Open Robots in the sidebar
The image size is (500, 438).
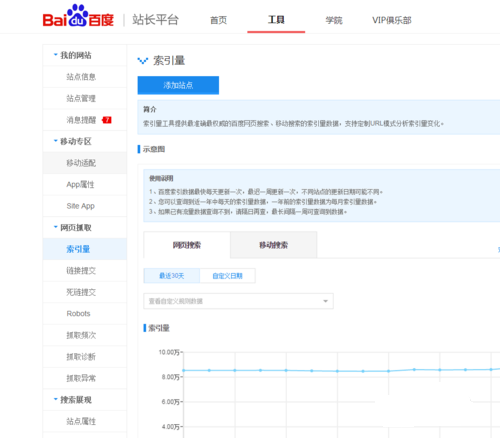[x=85, y=314]
